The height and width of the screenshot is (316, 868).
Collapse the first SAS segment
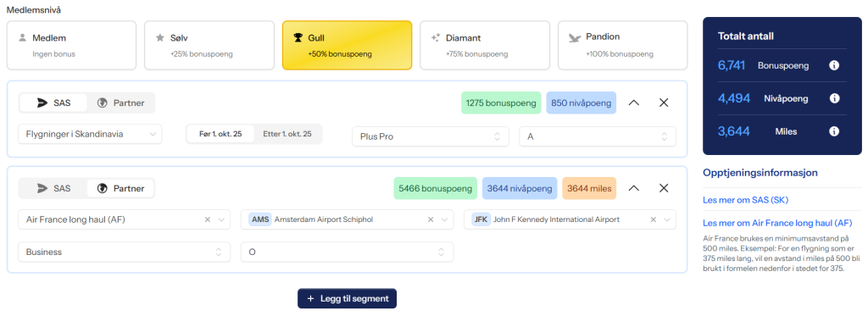[x=634, y=103]
